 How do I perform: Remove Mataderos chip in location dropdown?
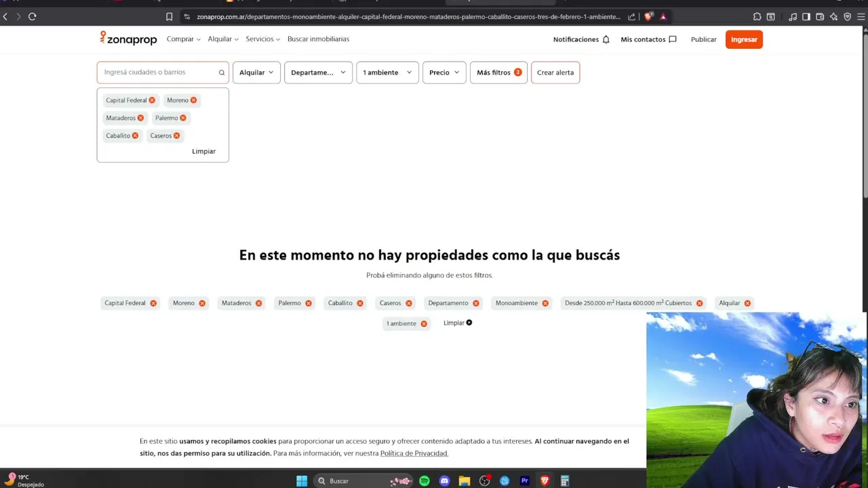click(x=140, y=118)
